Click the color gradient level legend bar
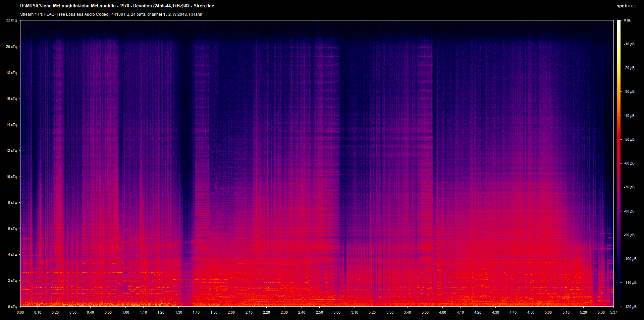Image resolution: width=644 pixels, height=320 pixels. click(x=619, y=163)
